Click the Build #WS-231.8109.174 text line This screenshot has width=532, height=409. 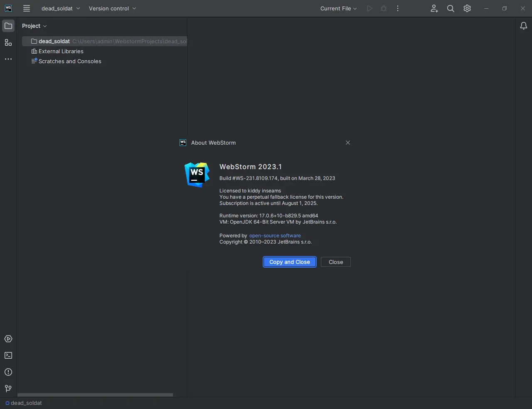click(277, 178)
